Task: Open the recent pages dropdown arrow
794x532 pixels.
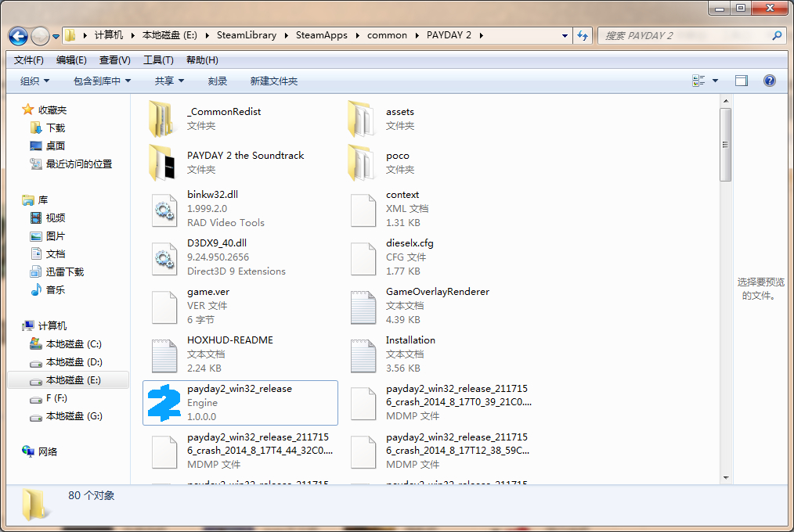Action: click(56, 37)
